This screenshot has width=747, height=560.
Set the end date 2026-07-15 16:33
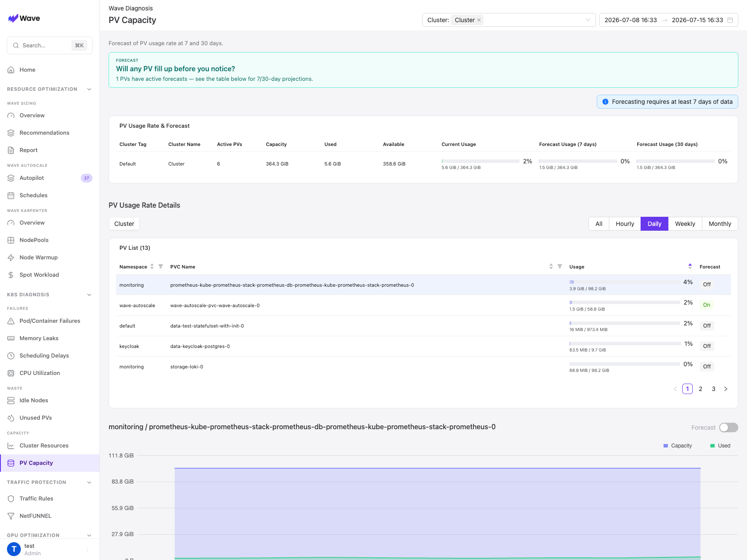pyautogui.click(x=697, y=20)
